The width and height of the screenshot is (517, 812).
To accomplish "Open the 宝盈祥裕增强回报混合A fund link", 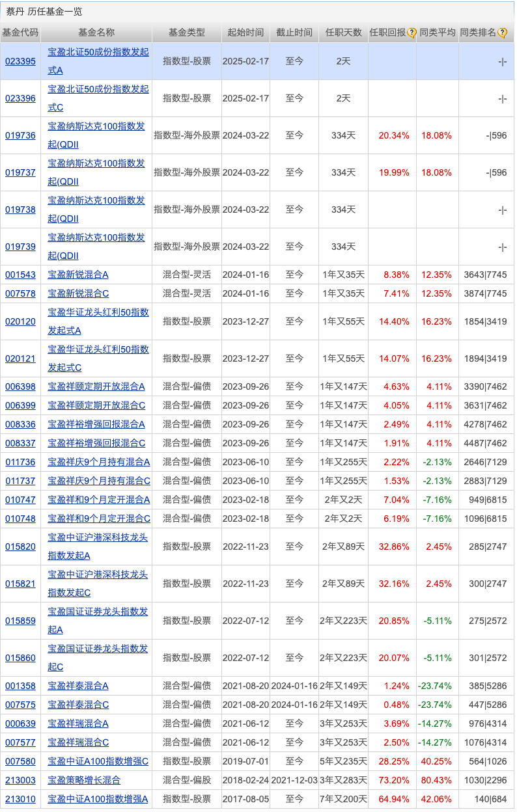I will [x=96, y=424].
